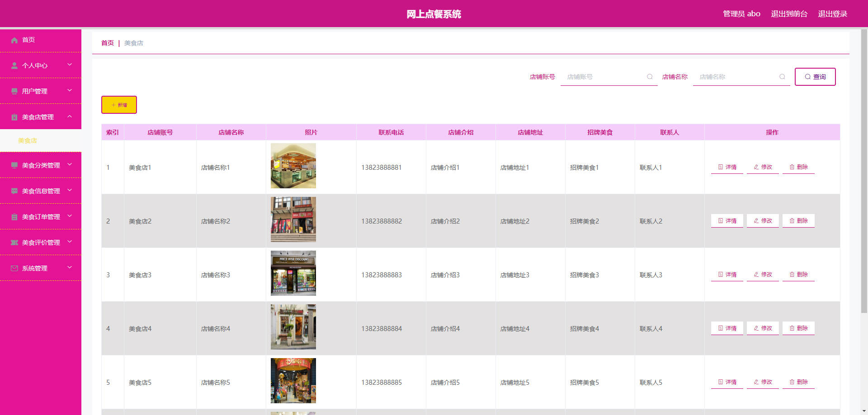Click the 联系电话 column header

coord(391,132)
